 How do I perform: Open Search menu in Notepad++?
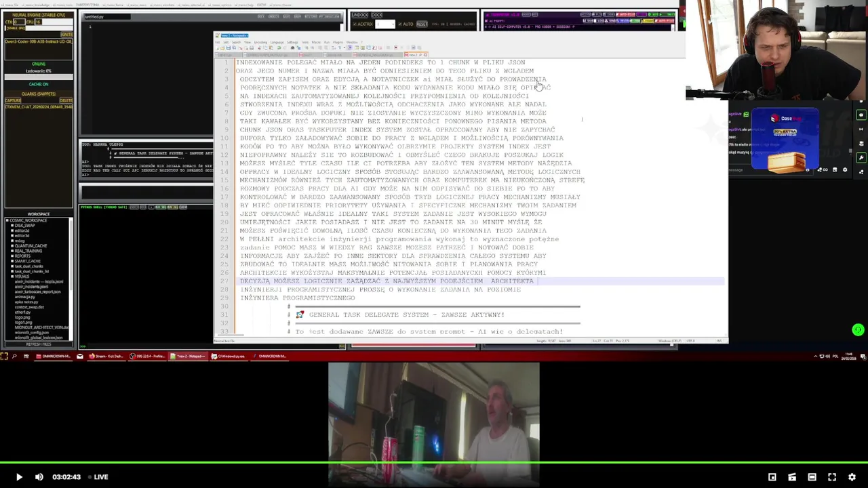236,43
